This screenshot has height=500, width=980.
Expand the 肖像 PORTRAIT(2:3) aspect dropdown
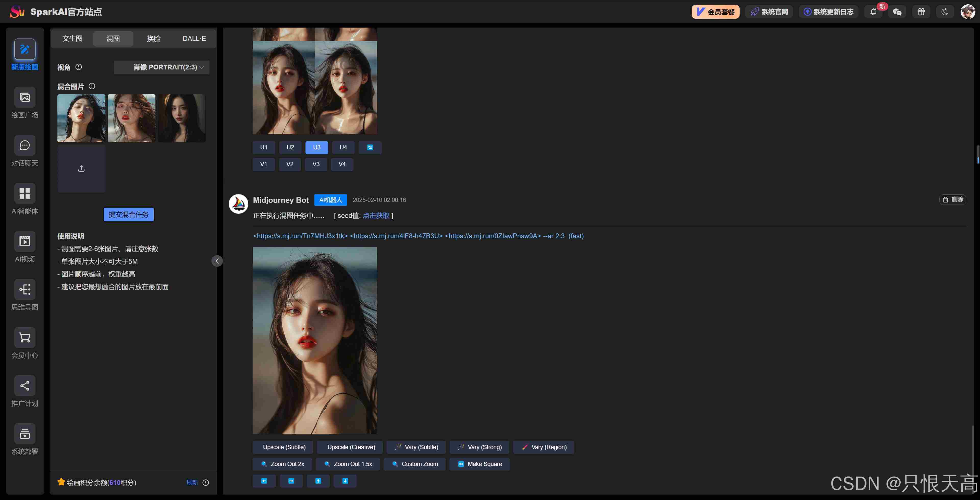(162, 67)
